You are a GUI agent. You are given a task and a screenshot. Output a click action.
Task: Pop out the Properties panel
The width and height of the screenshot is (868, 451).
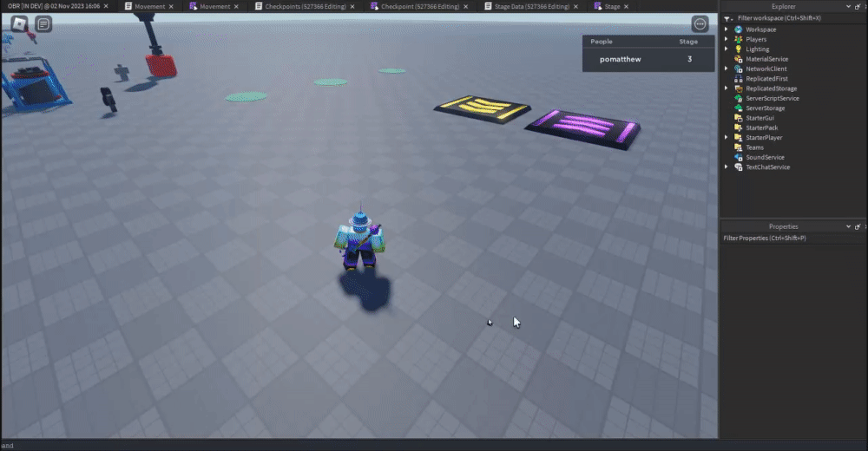858,226
